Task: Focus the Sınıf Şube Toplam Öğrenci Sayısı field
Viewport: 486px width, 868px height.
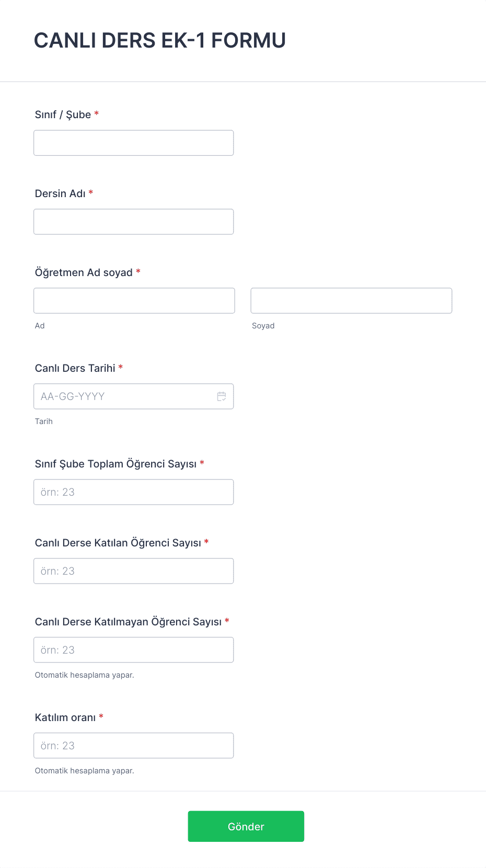Action: point(134,492)
